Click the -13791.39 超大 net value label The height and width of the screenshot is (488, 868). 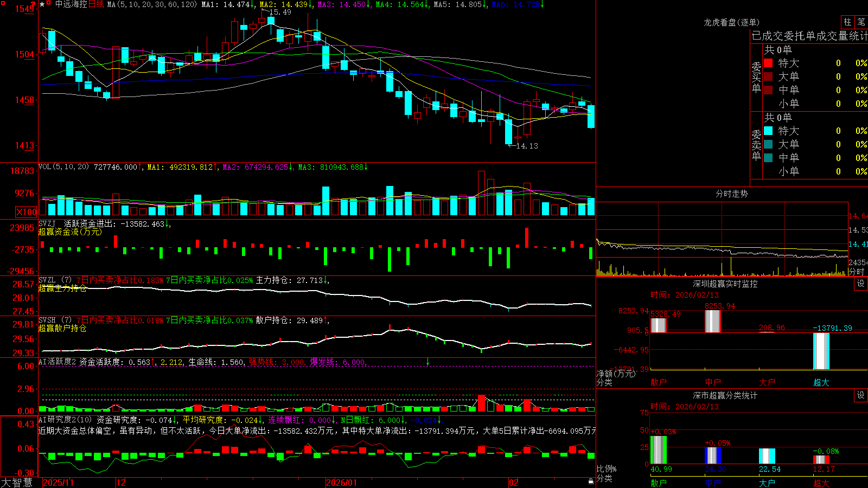832,328
